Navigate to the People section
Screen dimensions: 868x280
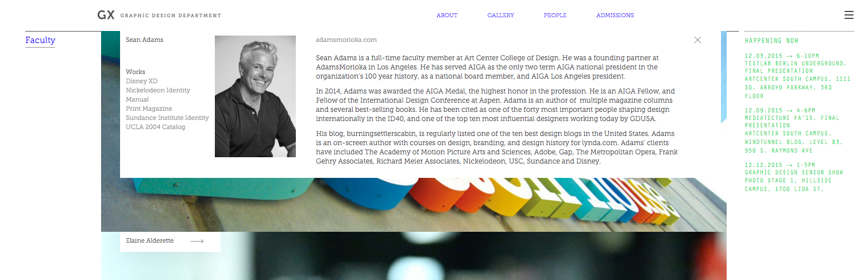[x=555, y=15]
